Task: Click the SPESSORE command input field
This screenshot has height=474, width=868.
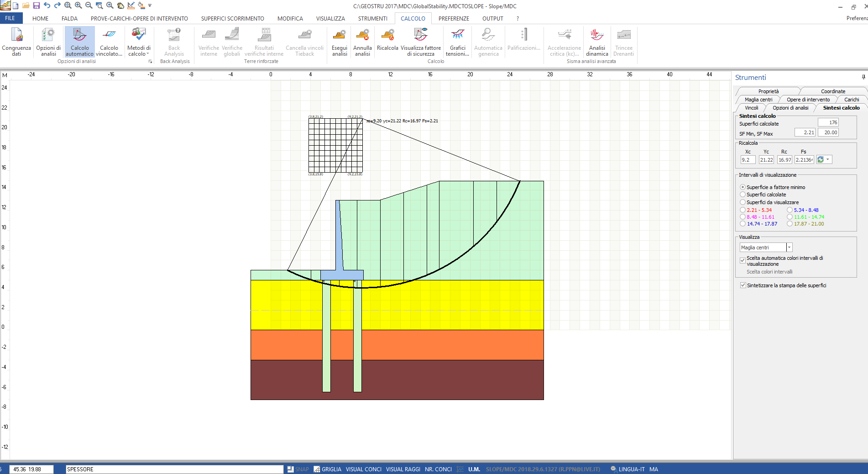Action: 174,469
